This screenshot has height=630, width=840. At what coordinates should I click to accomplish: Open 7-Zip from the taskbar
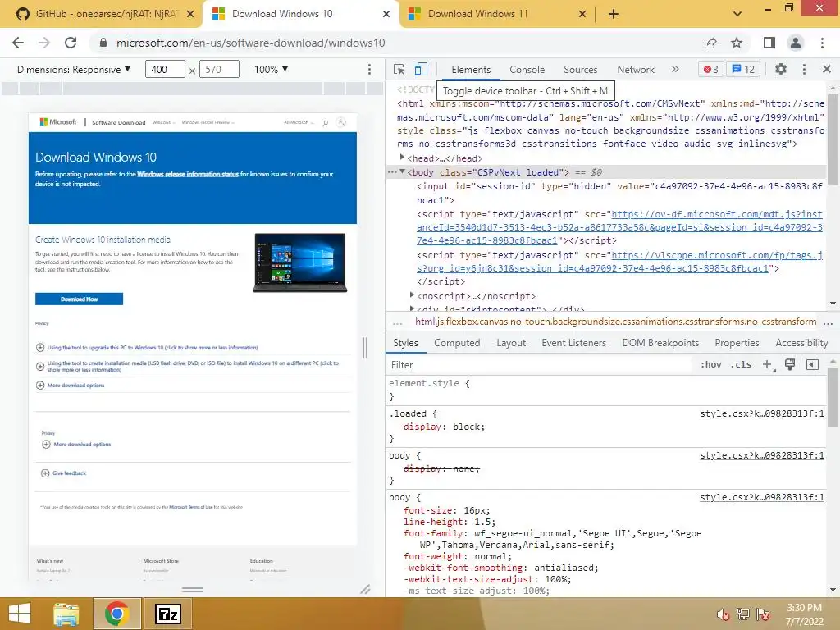click(x=167, y=614)
